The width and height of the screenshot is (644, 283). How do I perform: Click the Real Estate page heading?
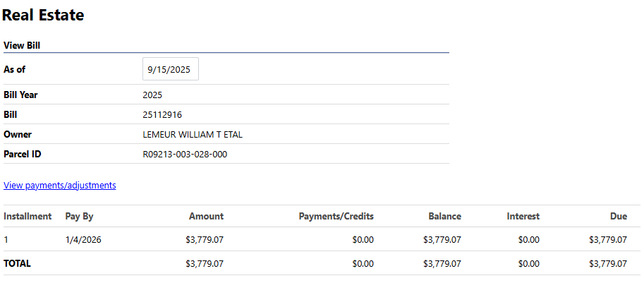pyautogui.click(x=43, y=15)
